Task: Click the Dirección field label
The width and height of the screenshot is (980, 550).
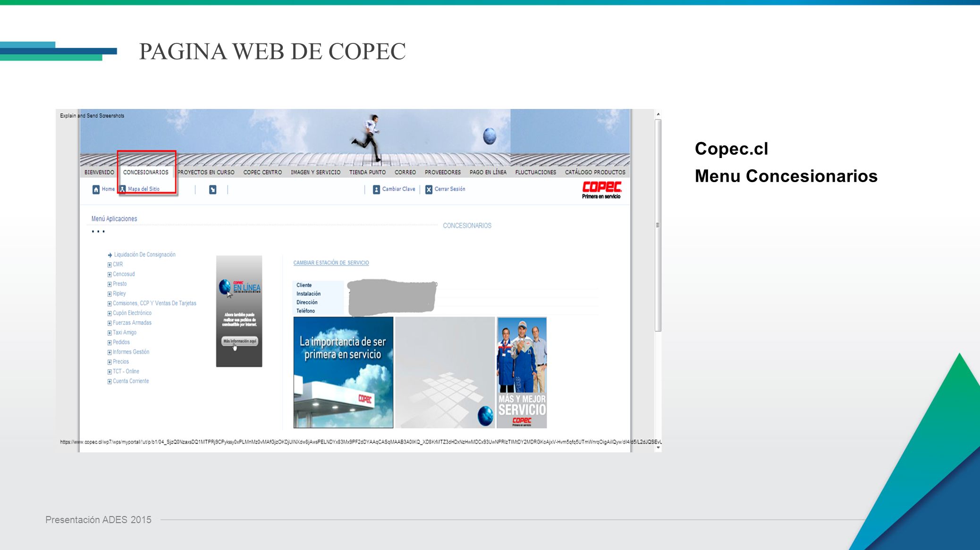Action: (x=307, y=302)
